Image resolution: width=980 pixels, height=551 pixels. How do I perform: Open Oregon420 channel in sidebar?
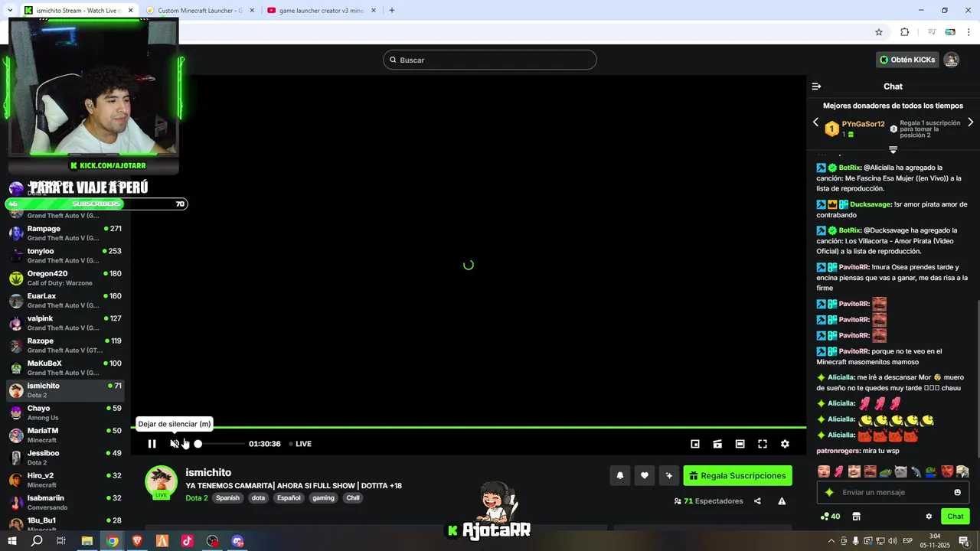(x=65, y=278)
